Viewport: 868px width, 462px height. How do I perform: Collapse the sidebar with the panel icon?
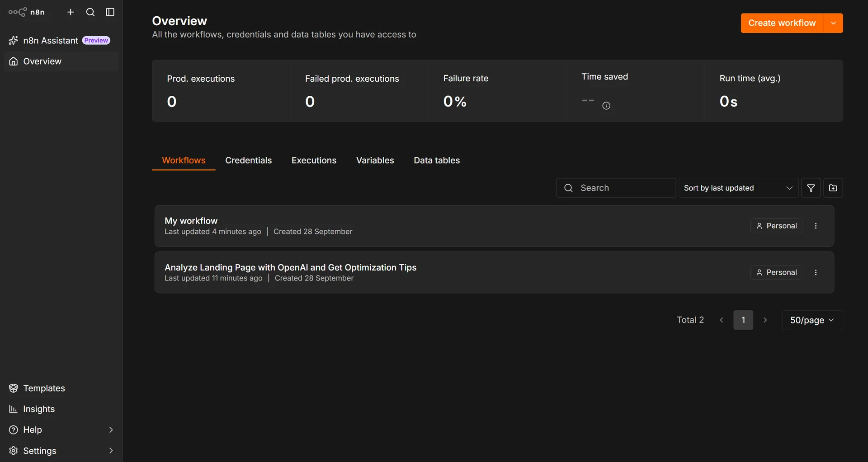(110, 12)
